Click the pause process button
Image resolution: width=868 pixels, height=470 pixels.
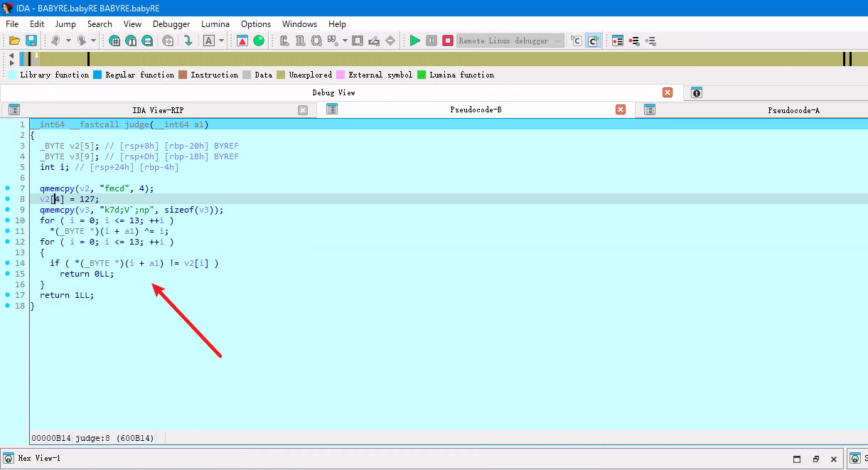click(432, 41)
